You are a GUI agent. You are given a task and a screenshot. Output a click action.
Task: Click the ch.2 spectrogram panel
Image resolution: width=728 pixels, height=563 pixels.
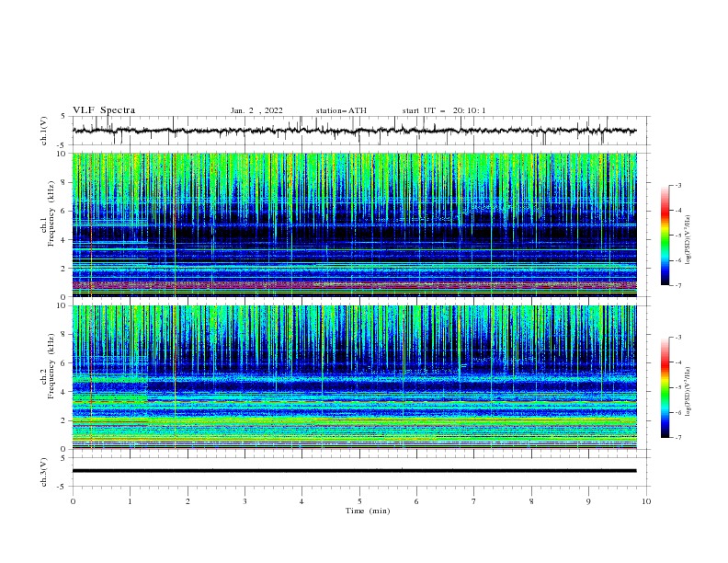tap(354, 377)
